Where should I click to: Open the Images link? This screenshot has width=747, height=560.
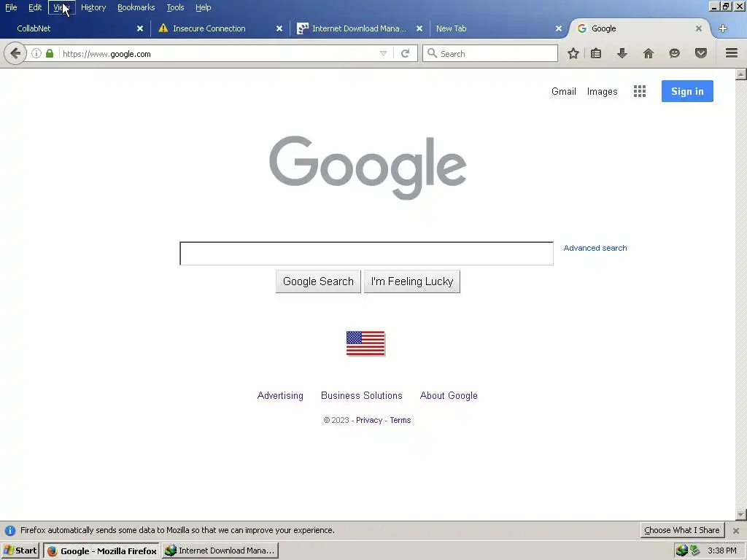[x=602, y=91]
